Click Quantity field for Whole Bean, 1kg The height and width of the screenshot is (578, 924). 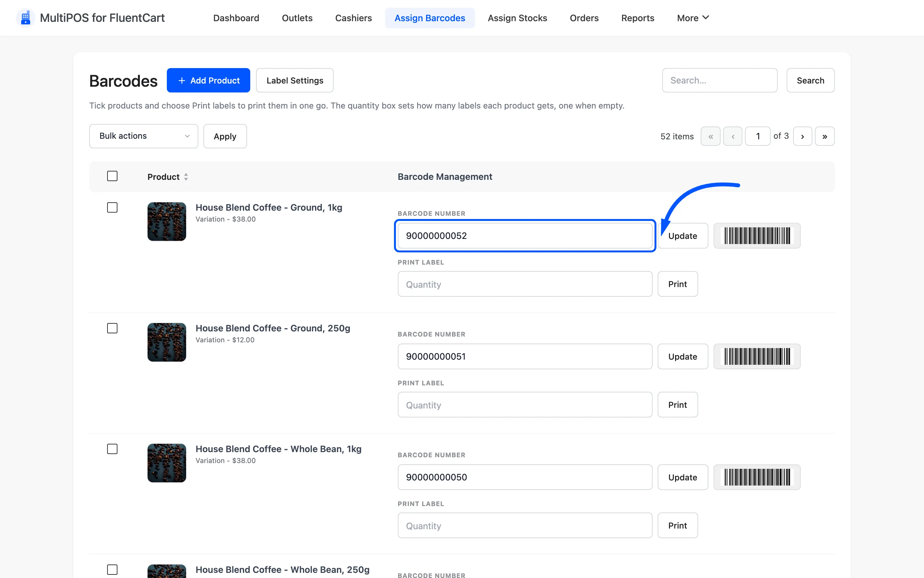click(525, 526)
